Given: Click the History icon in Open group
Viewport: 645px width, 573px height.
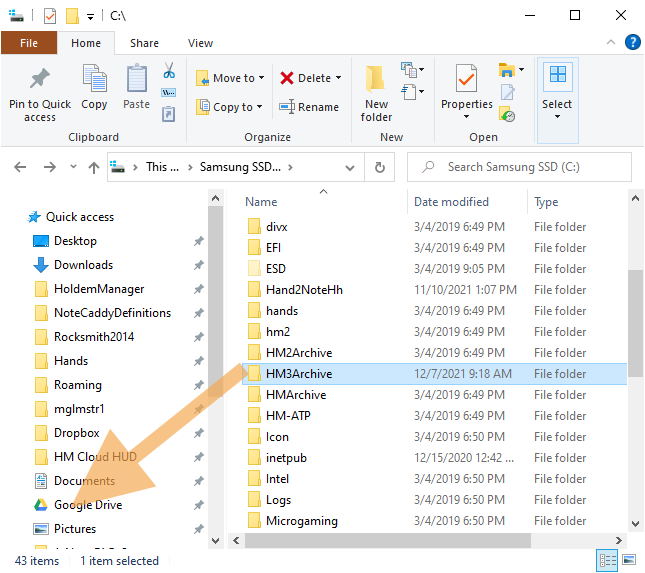Looking at the screenshot, I should pyautogui.click(x=507, y=114).
